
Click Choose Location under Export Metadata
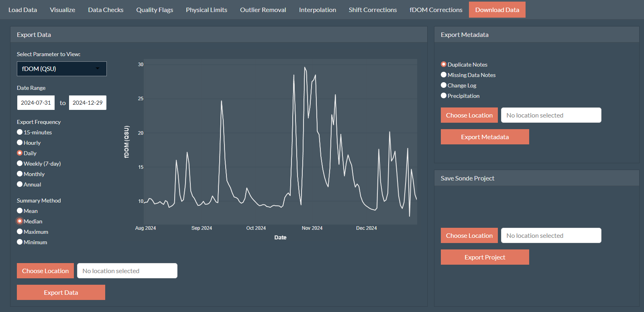coord(469,115)
